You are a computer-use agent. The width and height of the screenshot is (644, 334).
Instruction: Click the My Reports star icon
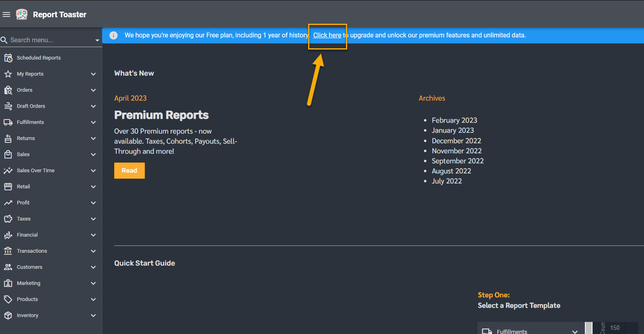click(x=8, y=74)
